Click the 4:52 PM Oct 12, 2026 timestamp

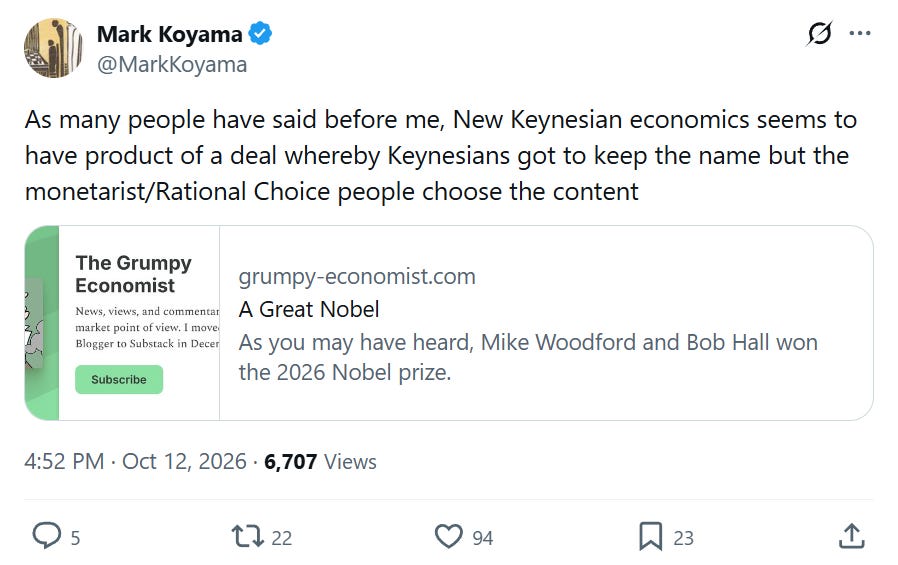(135, 461)
